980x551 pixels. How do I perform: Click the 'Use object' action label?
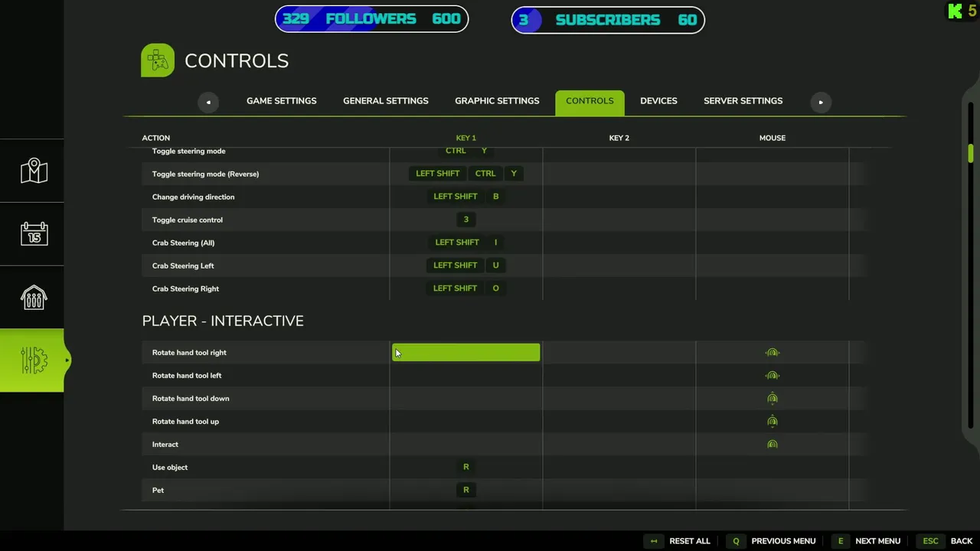tap(170, 468)
